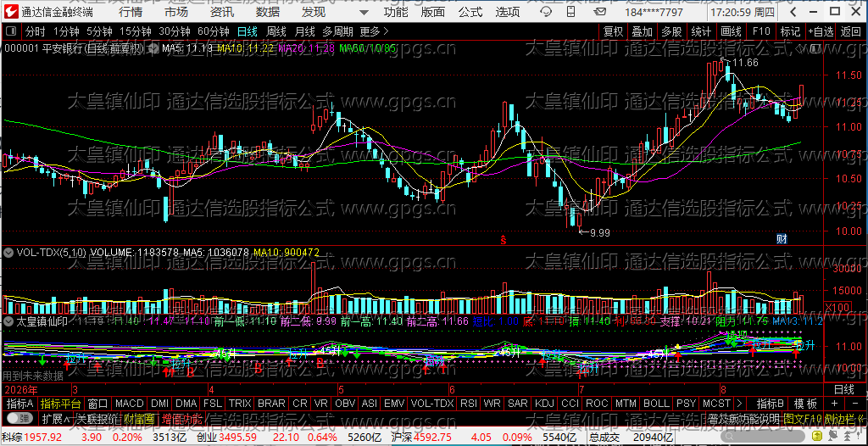Click the red S marker under price chart

(504, 240)
